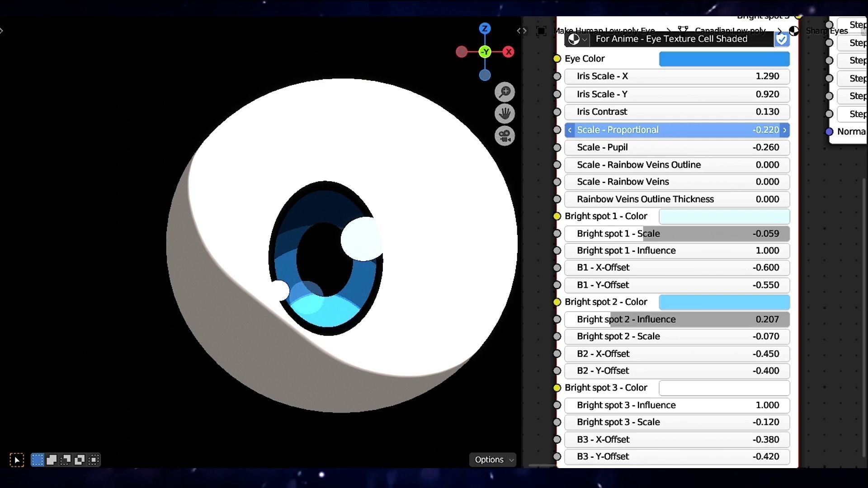The image size is (868, 488).
Task: Open the Options dropdown
Action: click(493, 460)
